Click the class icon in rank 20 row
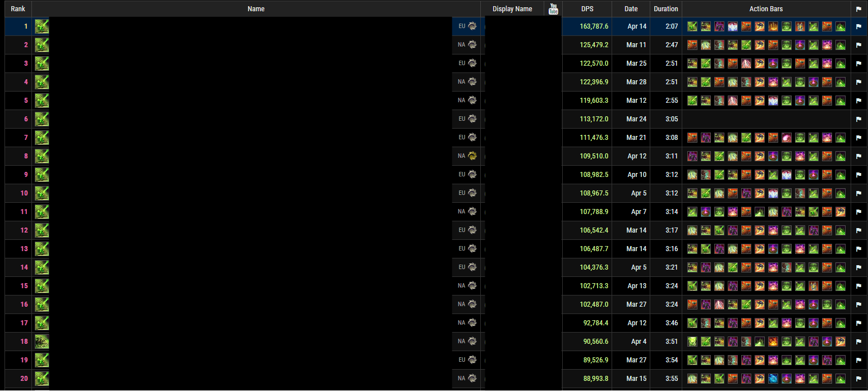 42,378
